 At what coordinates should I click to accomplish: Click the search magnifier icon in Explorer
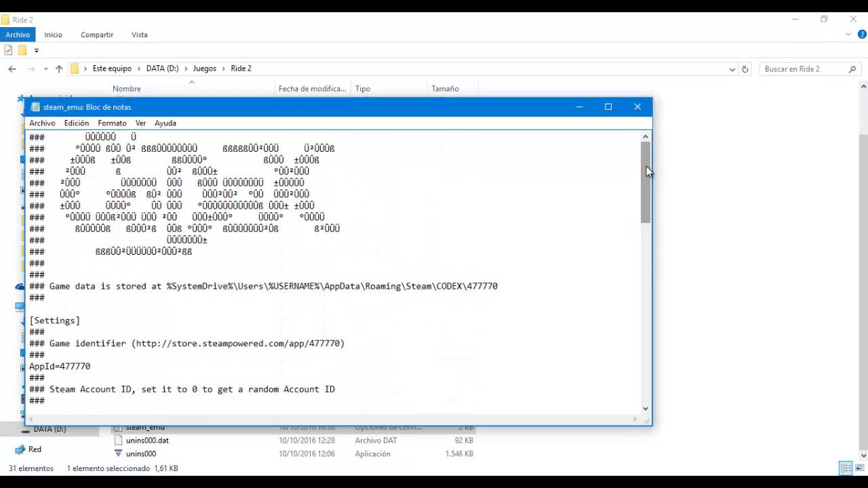pyautogui.click(x=853, y=69)
